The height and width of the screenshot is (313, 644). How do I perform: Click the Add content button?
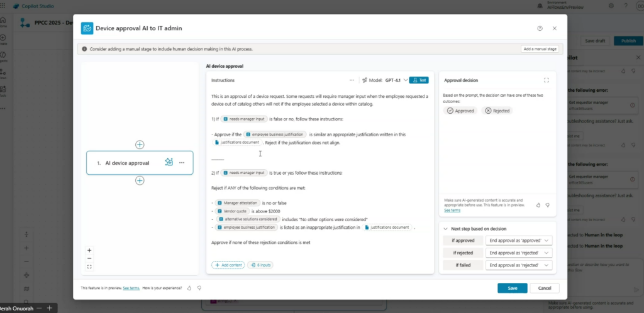click(228, 265)
